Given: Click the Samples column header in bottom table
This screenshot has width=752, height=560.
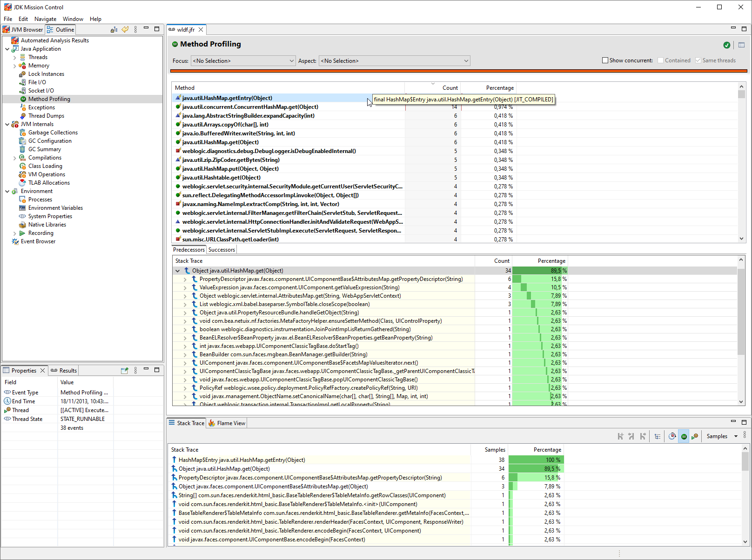Looking at the screenshot, I should tap(489, 450).
